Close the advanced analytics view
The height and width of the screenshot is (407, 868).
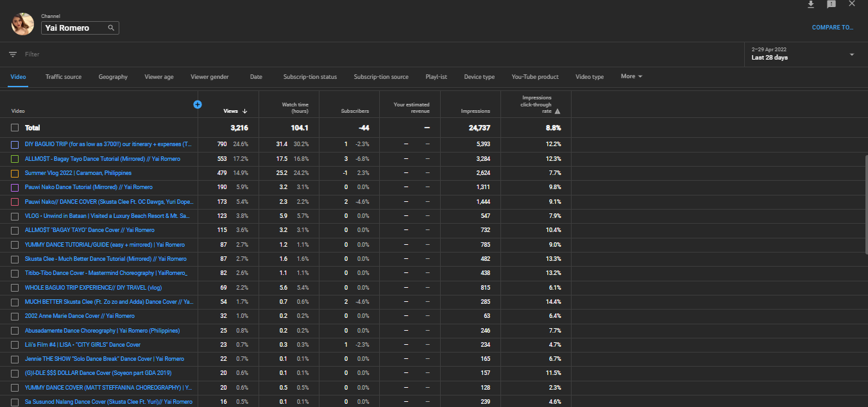click(x=852, y=4)
